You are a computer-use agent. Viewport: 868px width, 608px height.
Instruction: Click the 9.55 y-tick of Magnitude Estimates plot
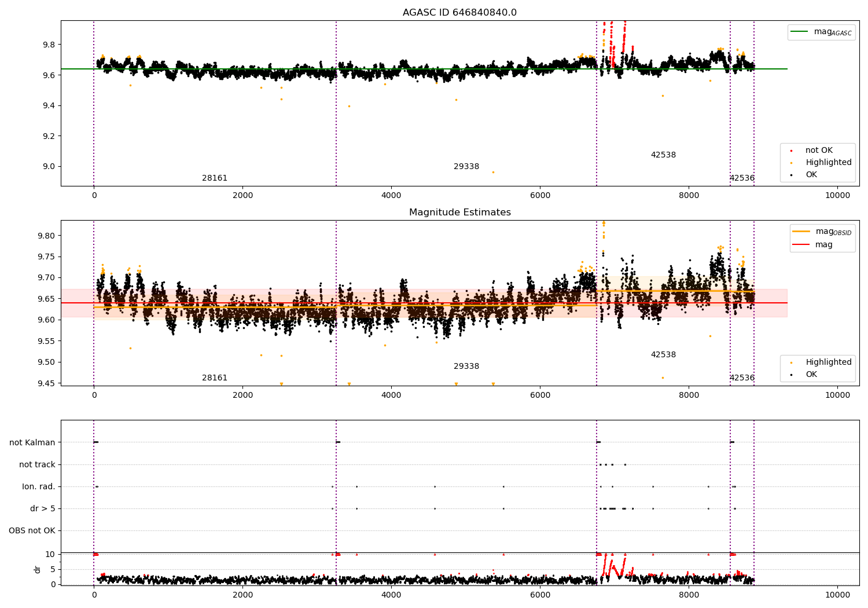point(46,341)
